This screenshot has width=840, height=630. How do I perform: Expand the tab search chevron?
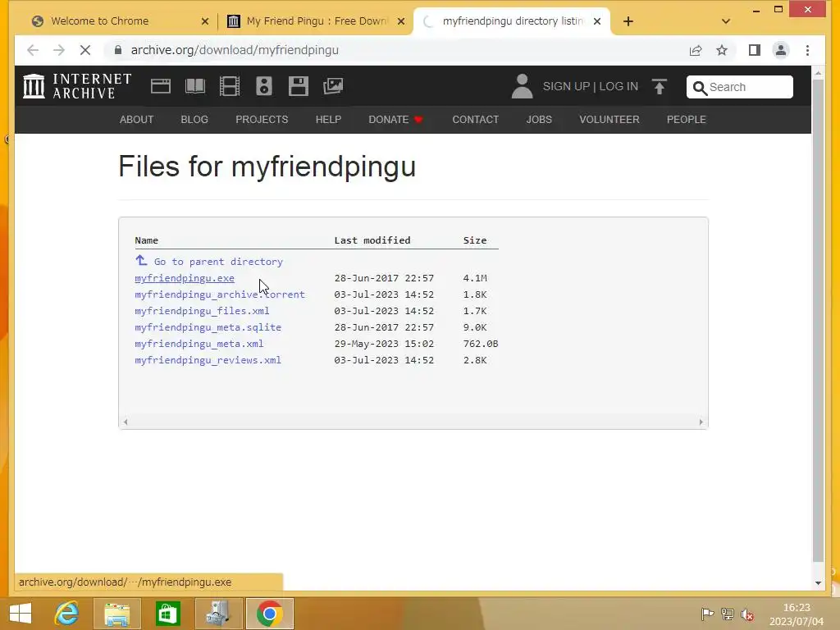point(725,21)
